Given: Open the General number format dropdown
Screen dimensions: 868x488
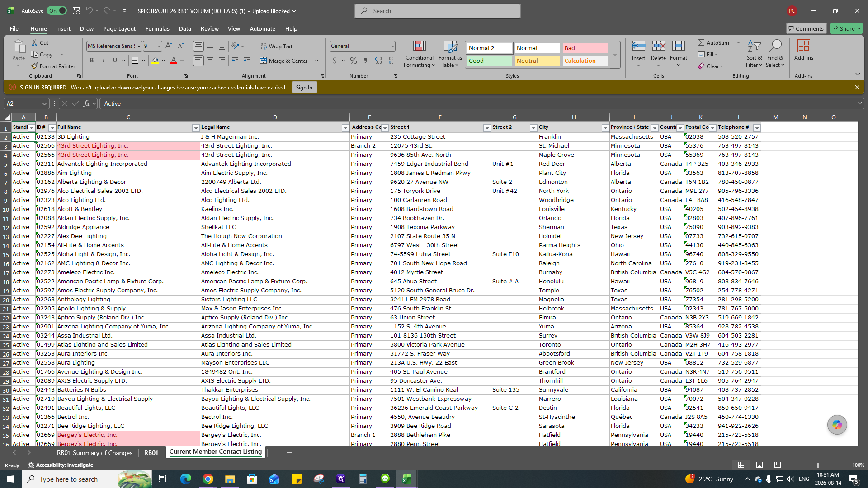Looking at the screenshot, I should point(392,46).
